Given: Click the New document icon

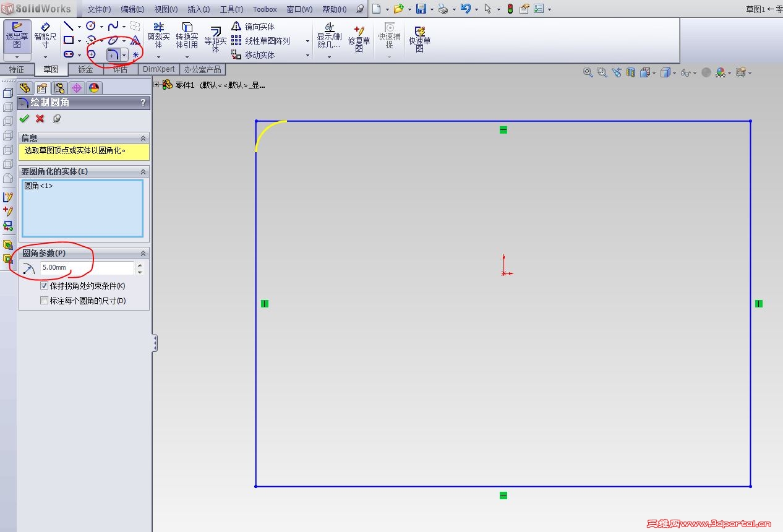Looking at the screenshot, I should click(x=376, y=9).
